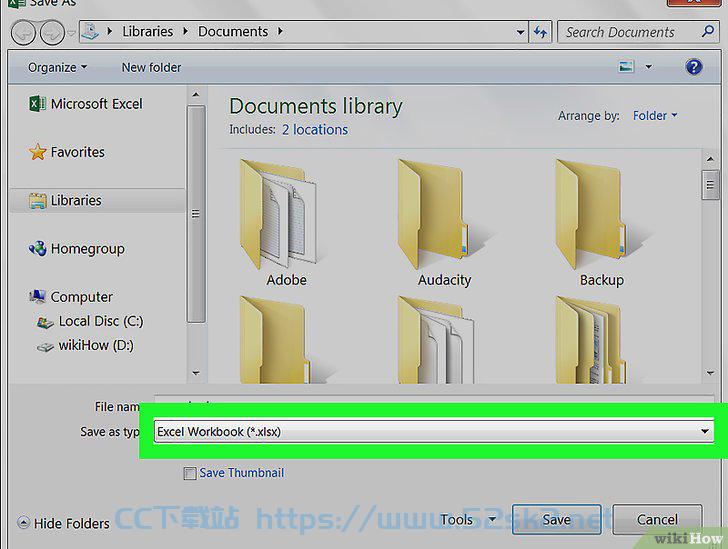Image resolution: width=728 pixels, height=549 pixels.
Task: Click the Computer monitor icon
Action: (x=37, y=296)
